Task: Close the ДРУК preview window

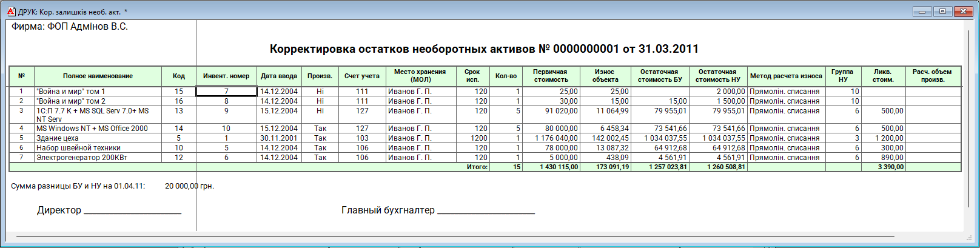Action: pyautogui.click(x=963, y=12)
